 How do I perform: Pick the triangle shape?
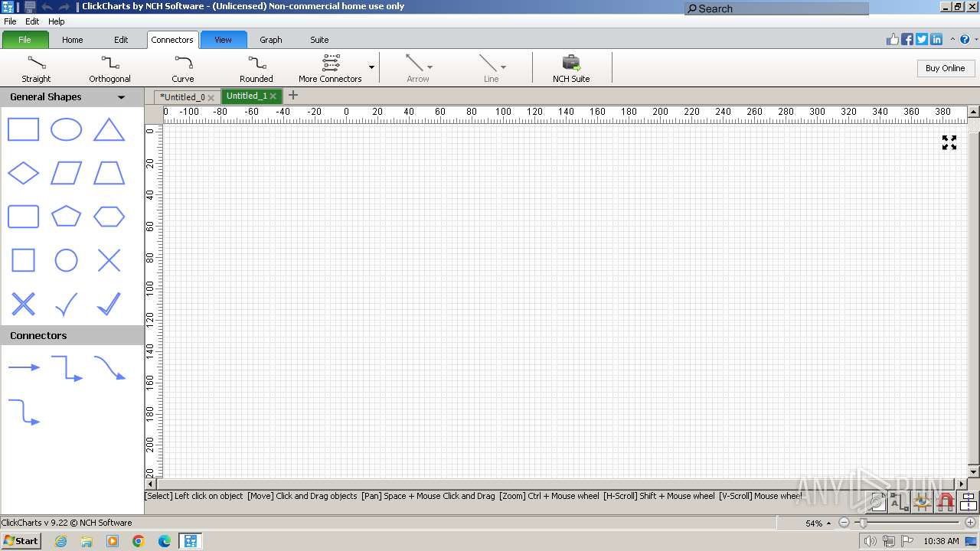109,130
